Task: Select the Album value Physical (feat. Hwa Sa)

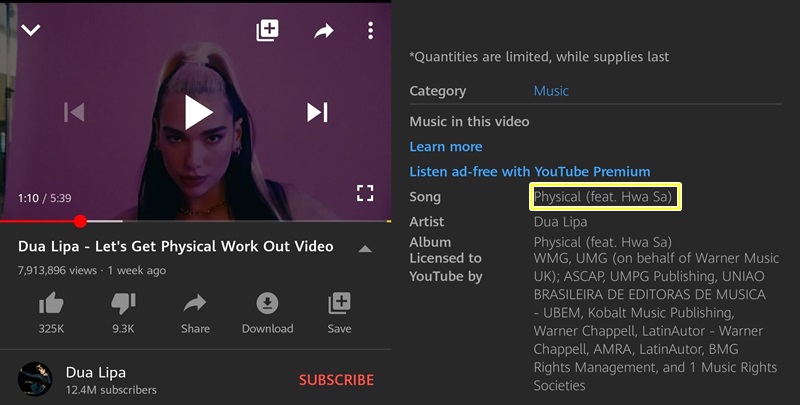Action: click(603, 242)
